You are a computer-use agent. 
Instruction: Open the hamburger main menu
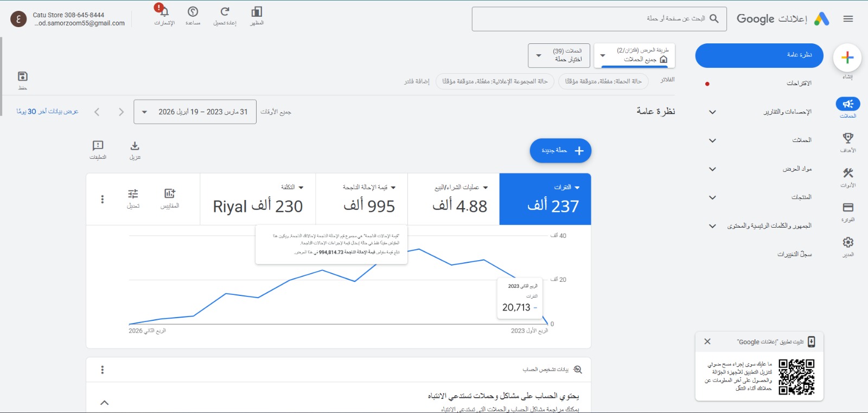click(x=848, y=19)
